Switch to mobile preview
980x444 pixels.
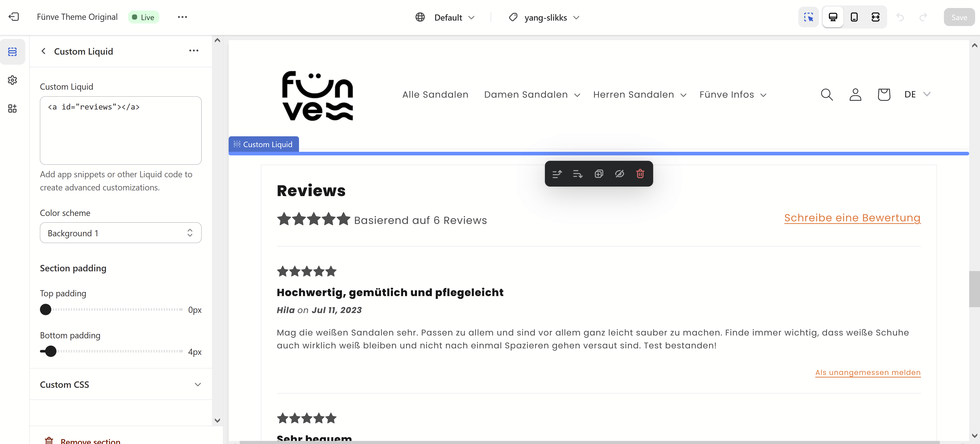[x=854, y=17]
